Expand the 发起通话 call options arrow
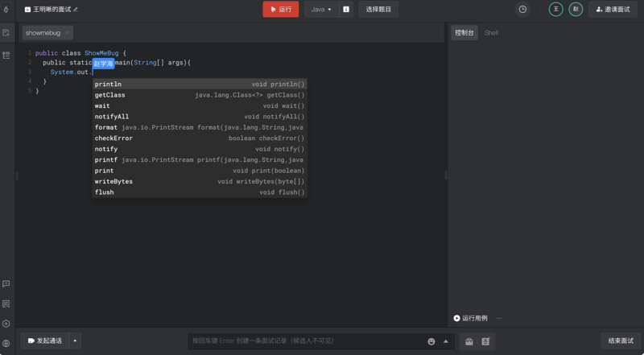644x355 pixels. pos(76,341)
